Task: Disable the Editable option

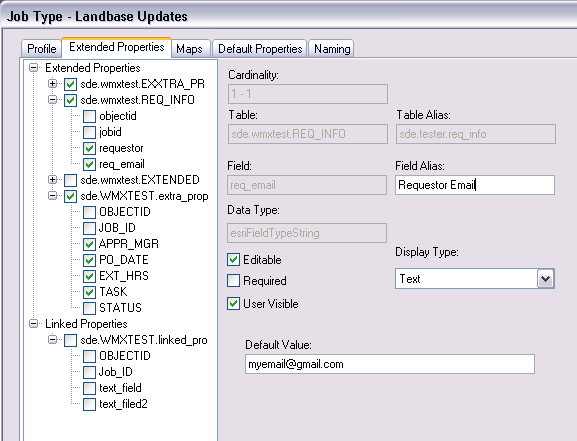Action: [x=234, y=260]
